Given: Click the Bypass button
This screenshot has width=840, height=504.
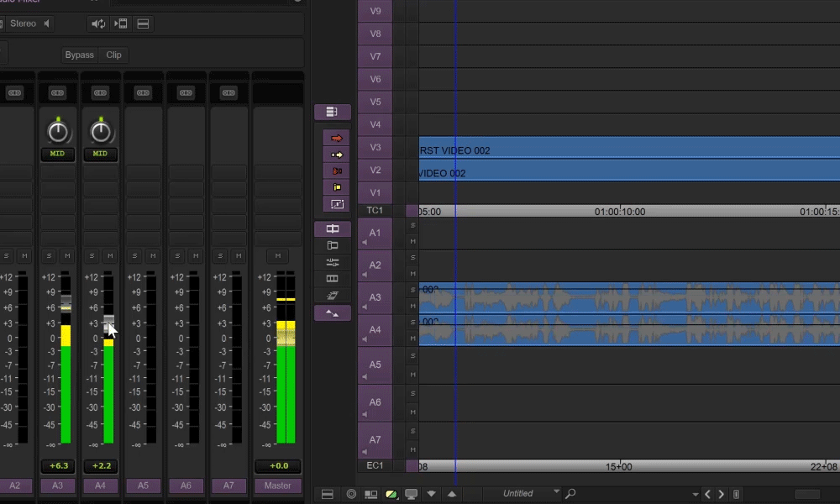Looking at the screenshot, I should click(79, 55).
